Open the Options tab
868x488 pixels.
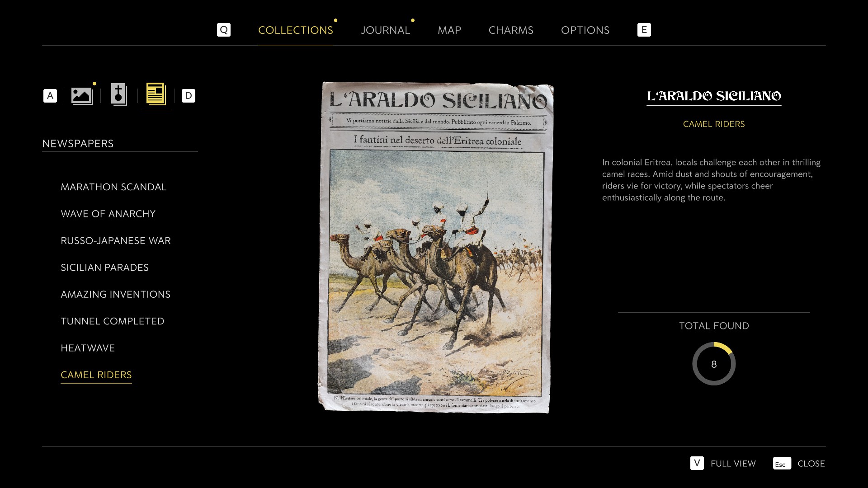(x=585, y=30)
